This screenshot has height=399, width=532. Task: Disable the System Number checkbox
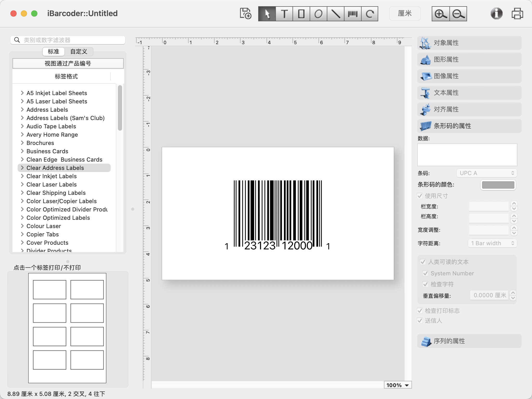tap(425, 273)
